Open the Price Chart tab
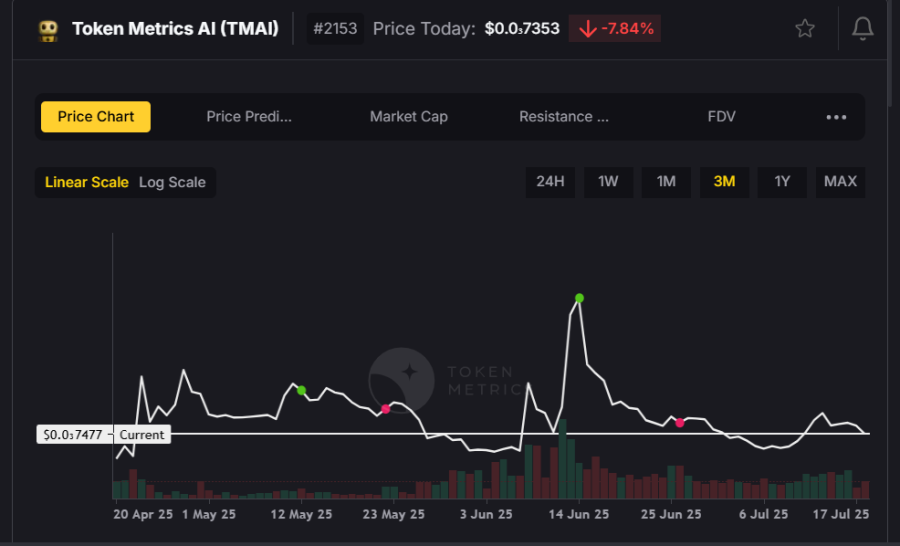900x546 pixels. tap(96, 117)
